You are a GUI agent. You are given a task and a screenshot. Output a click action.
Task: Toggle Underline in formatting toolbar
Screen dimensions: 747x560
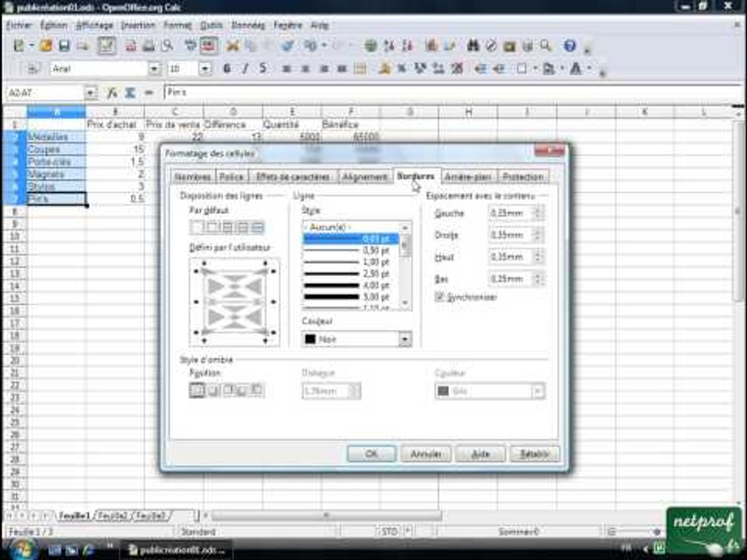262,68
